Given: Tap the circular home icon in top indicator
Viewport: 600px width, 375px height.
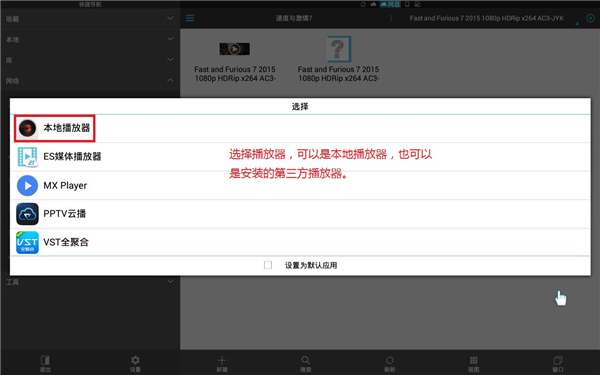Looking at the screenshot, I should (363, 4).
